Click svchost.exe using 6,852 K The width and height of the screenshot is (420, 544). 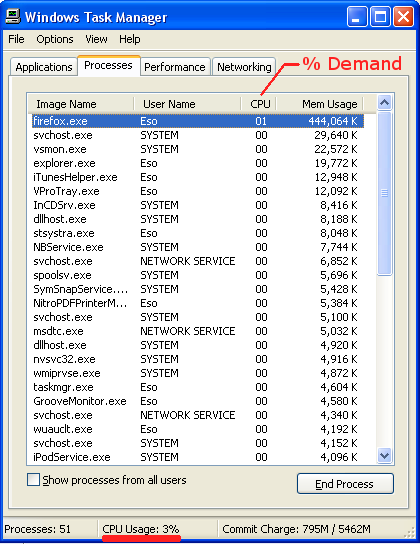coord(198,261)
